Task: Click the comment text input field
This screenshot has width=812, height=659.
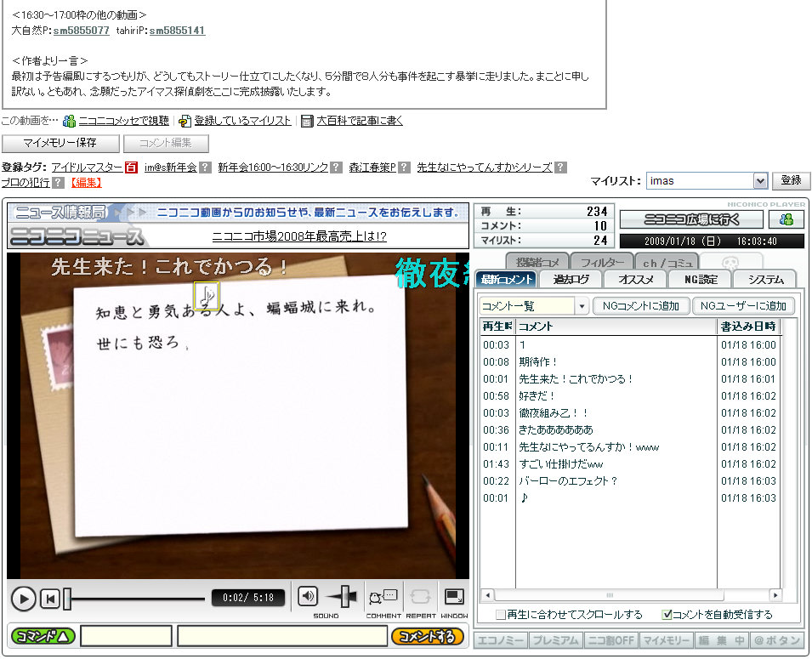Action: pos(282,636)
